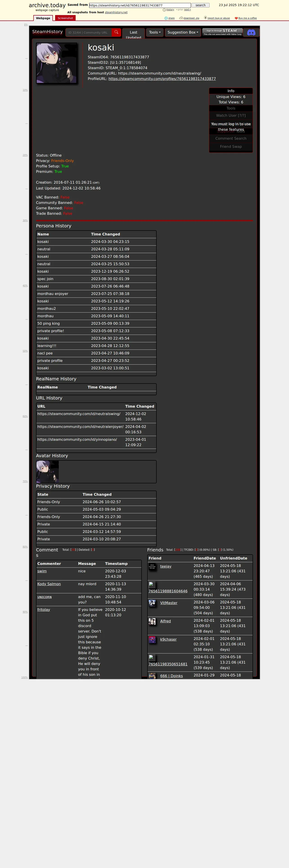Open the ProfileURL steamcommunity link
Viewport: 289px width, 868px height.
point(162,79)
